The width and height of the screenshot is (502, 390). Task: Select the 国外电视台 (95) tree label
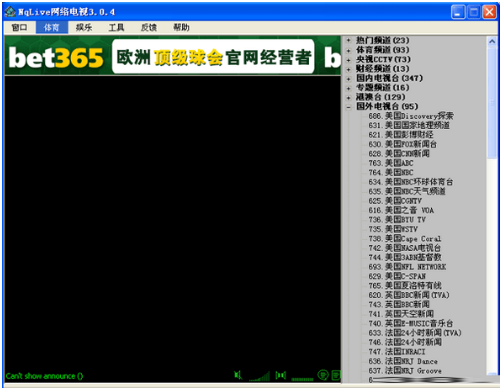(387, 106)
